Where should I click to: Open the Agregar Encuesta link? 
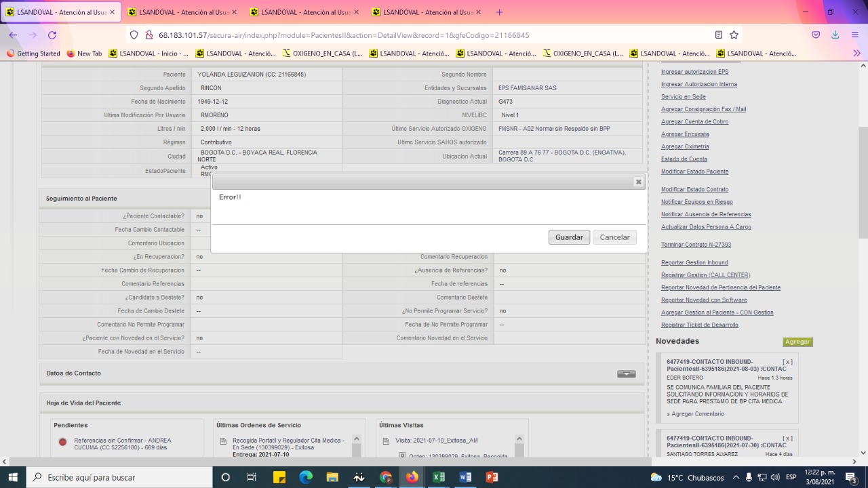click(685, 134)
